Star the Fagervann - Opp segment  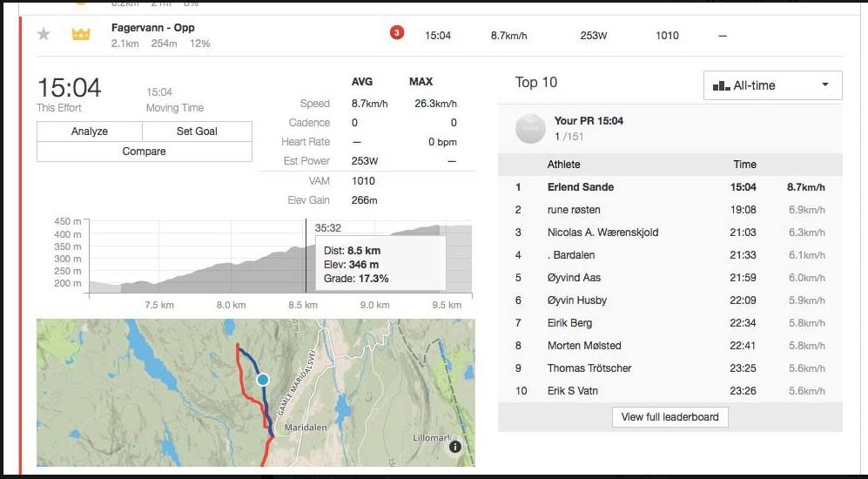tap(44, 35)
